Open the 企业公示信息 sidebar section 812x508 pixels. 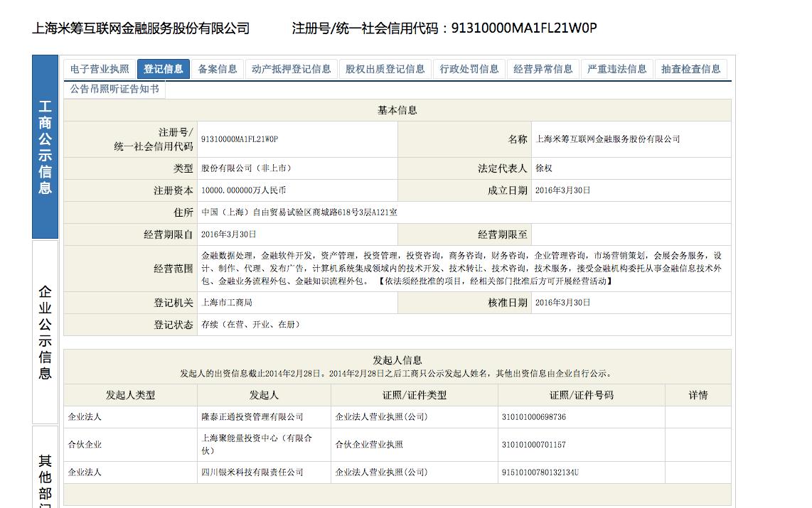pyautogui.click(x=45, y=332)
